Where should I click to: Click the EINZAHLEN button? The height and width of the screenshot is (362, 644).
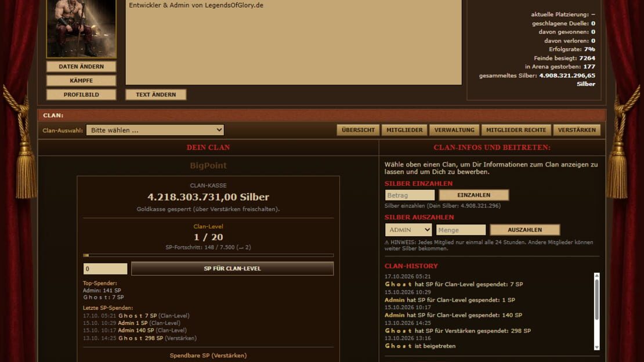tap(474, 195)
